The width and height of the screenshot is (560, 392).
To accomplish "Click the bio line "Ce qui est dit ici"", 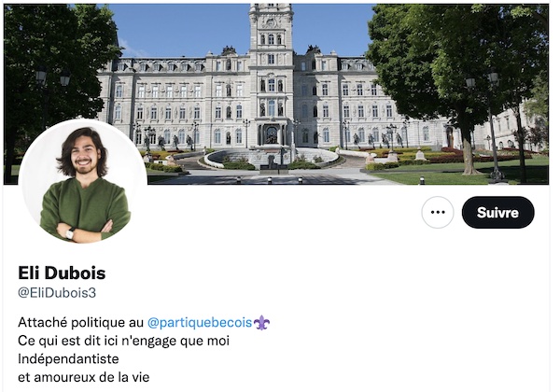I will [x=123, y=341].
